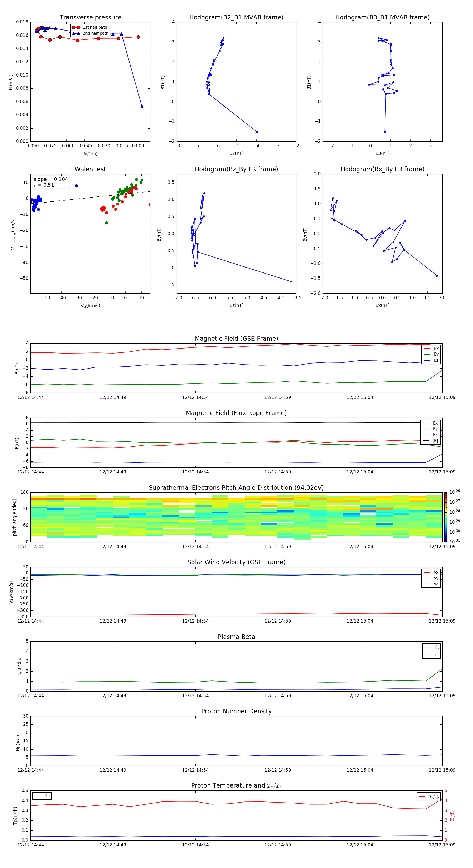Click bottom endpoint of B3_B1 hodogram
The height and width of the screenshot is (868, 473).
(x=385, y=132)
